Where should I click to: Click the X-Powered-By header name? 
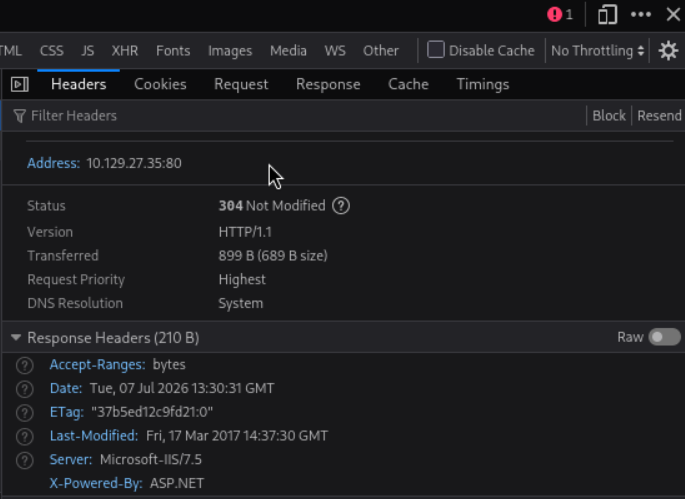click(x=96, y=483)
